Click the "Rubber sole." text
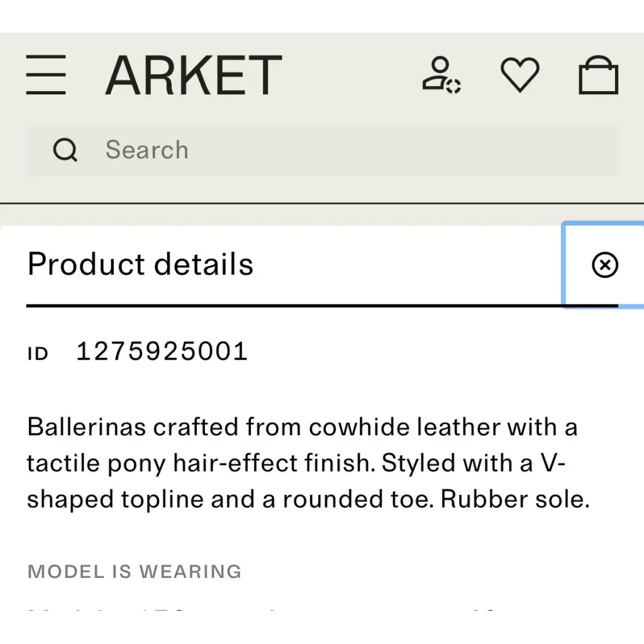The image size is (644, 644). pyautogui.click(x=514, y=499)
